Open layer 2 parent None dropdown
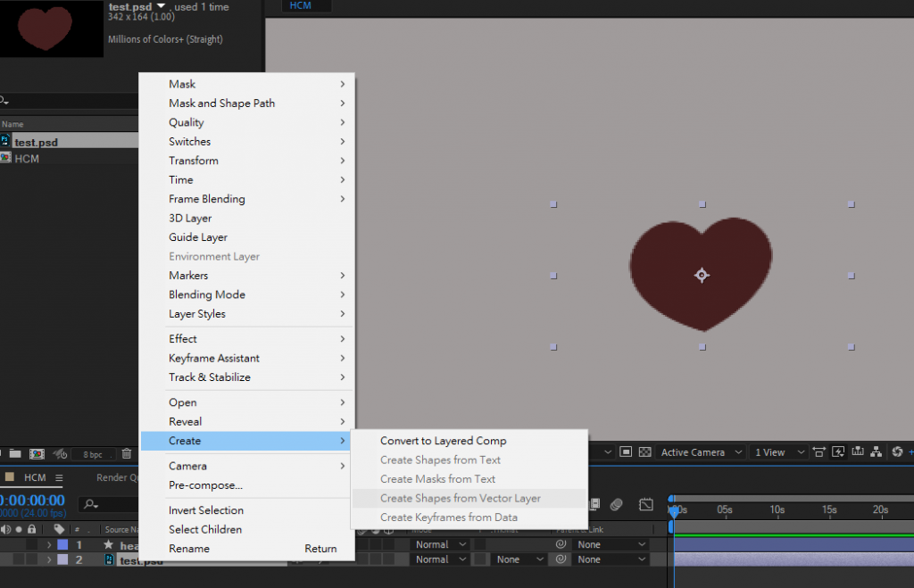The width and height of the screenshot is (914, 588). 611,559
